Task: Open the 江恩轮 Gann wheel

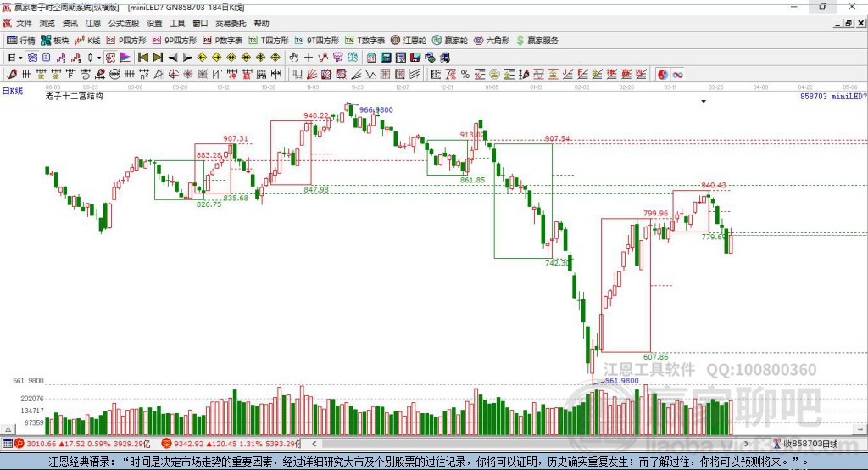Action: tap(409, 41)
